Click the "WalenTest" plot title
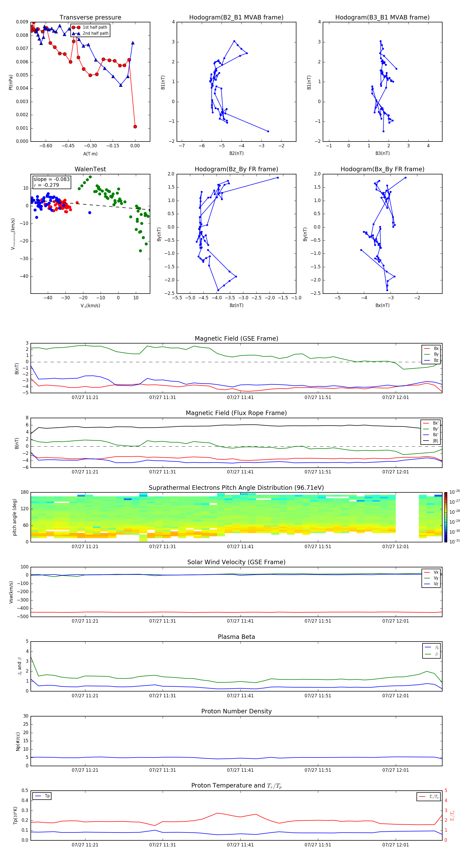473x868 pixels. tap(90, 169)
